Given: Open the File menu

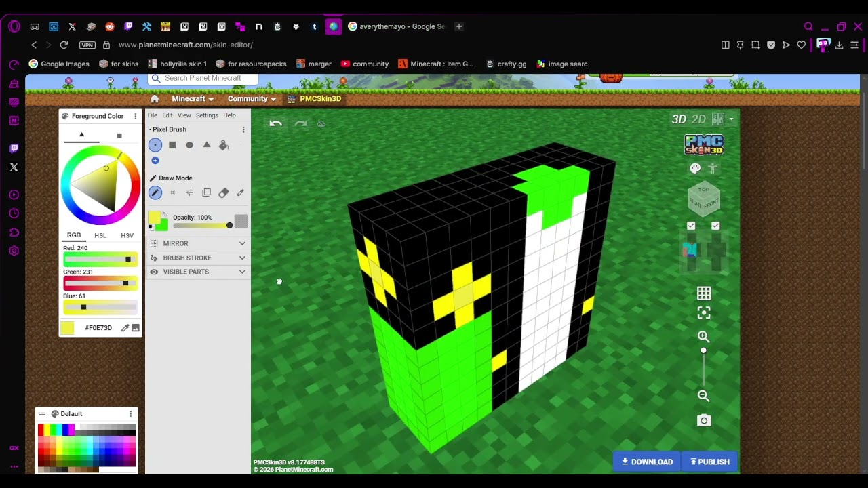Looking at the screenshot, I should pos(153,115).
